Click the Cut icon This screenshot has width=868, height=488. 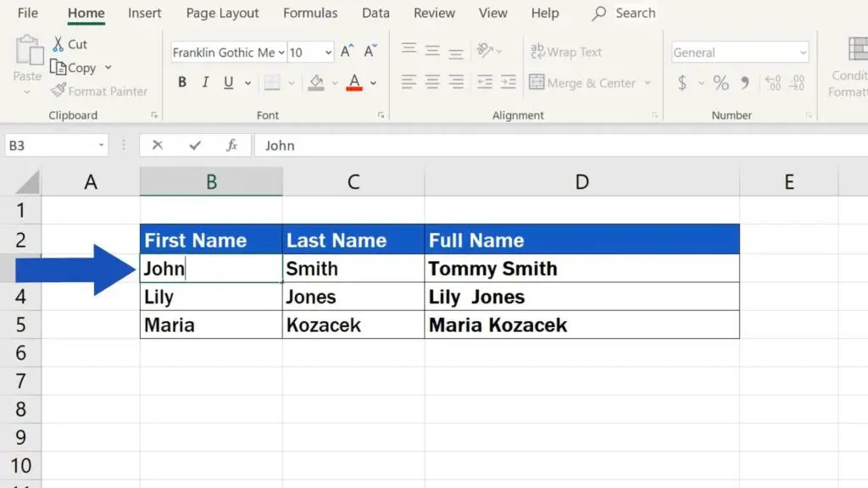click(71, 43)
